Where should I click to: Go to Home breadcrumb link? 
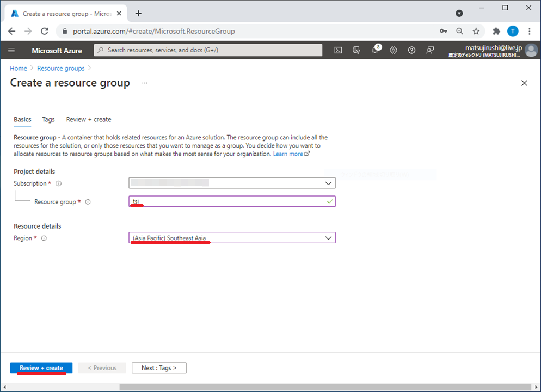coord(19,68)
